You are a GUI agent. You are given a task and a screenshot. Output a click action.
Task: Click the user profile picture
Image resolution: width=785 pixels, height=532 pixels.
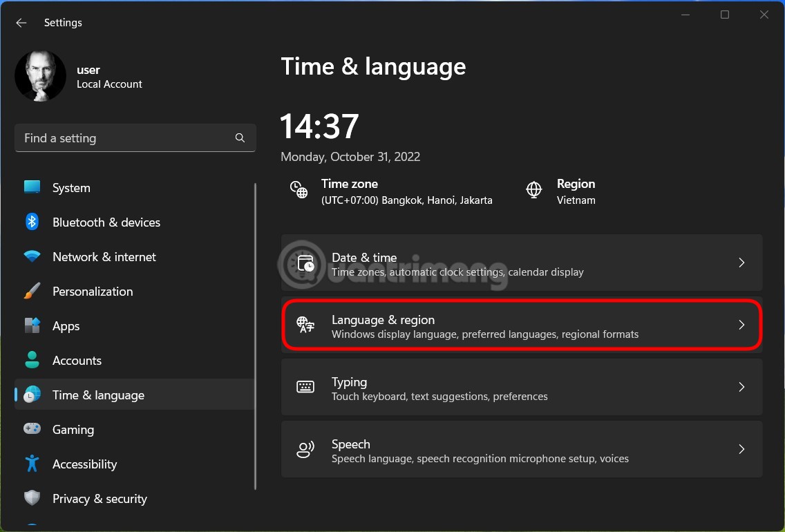tap(41, 75)
